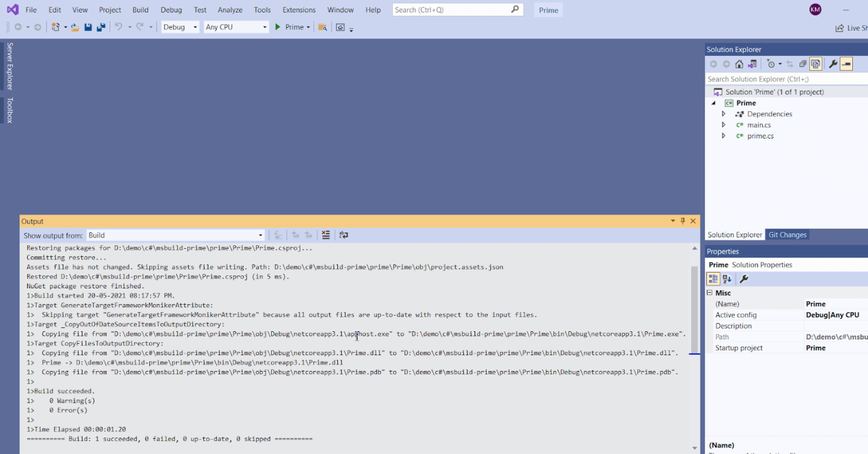Open the Extensions menu
This screenshot has width=868, height=454.
tap(298, 10)
